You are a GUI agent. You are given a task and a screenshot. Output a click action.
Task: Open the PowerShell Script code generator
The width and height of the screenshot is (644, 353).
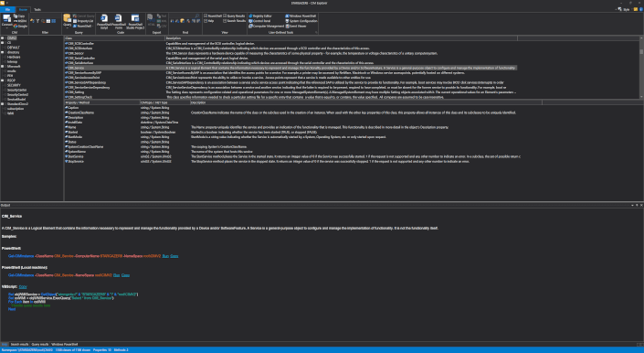pos(104,22)
